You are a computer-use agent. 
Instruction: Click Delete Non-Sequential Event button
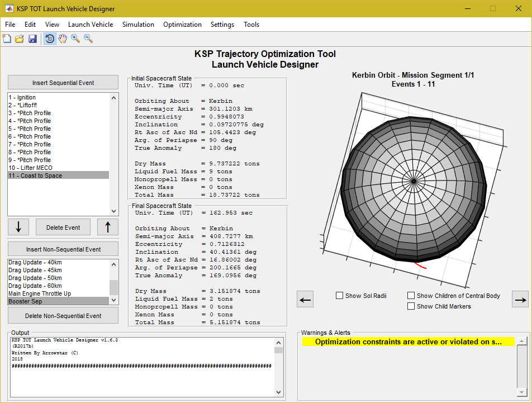(x=63, y=315)
